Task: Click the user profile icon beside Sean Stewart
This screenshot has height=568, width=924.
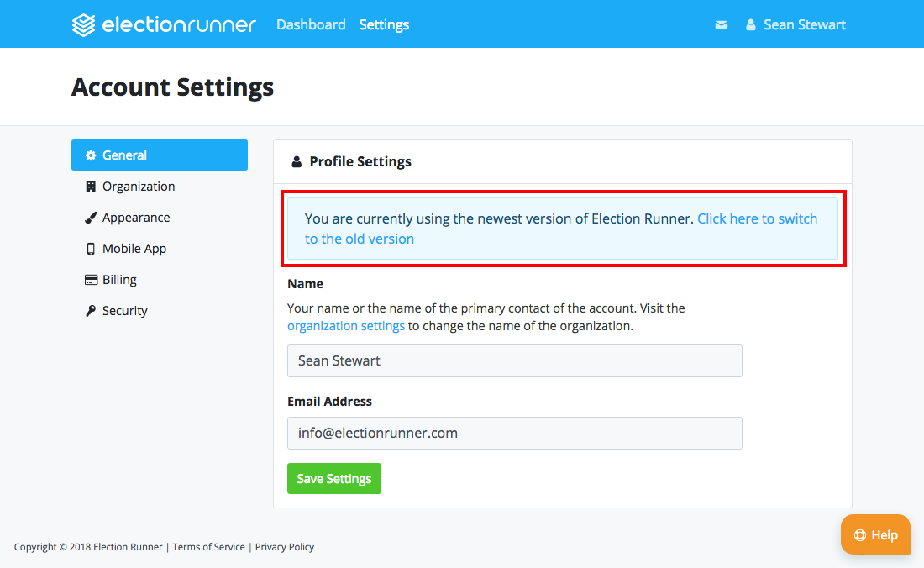Action: pos(751,24)
